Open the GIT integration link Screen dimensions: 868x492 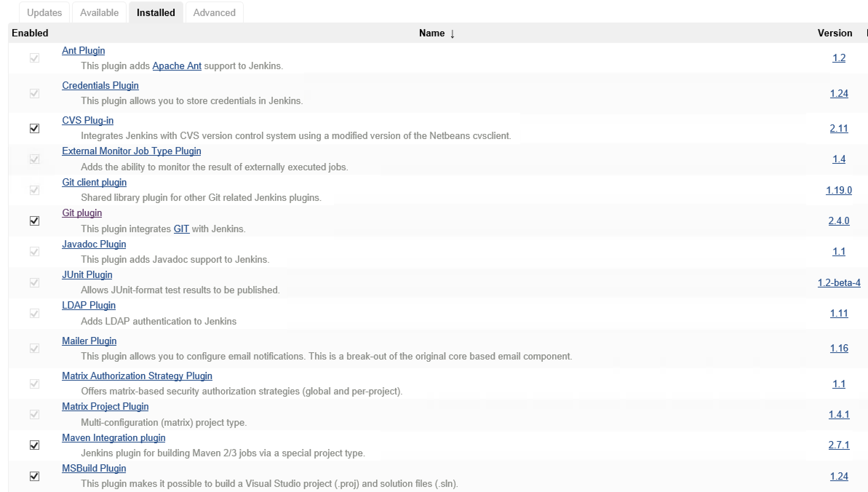tap(181, 229)
